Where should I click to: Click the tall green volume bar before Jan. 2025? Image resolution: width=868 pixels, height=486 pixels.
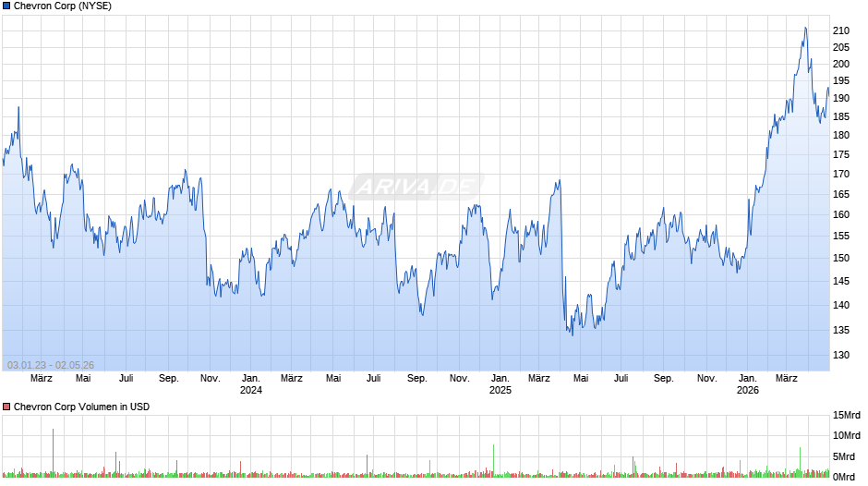pos(493,459)
